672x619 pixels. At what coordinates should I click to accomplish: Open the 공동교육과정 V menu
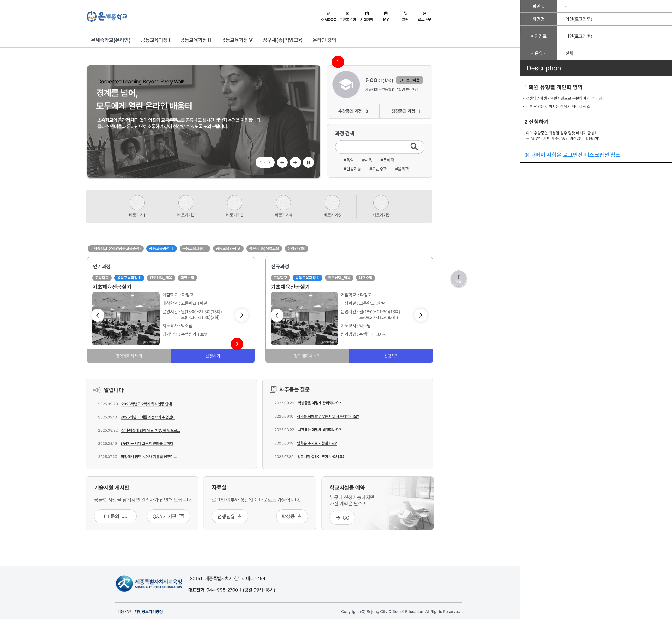click(x=237, y=40)
